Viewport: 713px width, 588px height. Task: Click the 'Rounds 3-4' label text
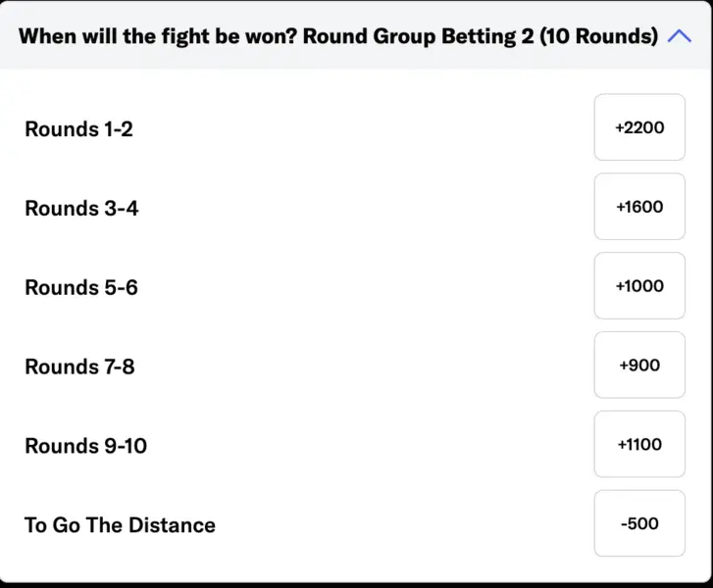pyautogui.click(x=81, y=208)
